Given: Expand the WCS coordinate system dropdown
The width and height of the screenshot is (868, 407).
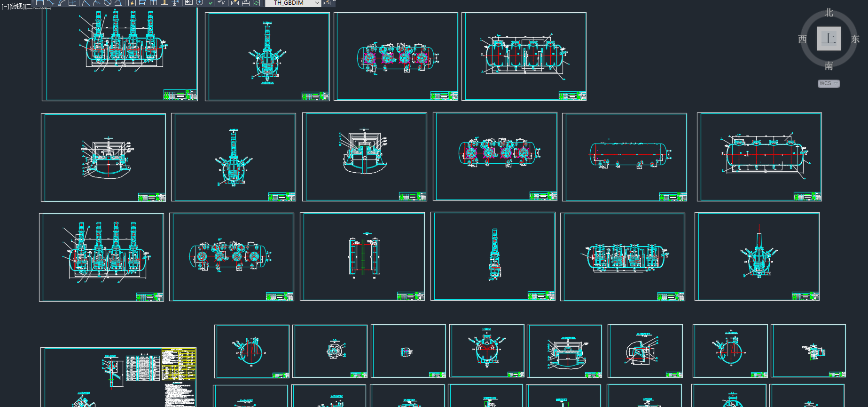Looking at the screenshot, I should click(829, 83).
